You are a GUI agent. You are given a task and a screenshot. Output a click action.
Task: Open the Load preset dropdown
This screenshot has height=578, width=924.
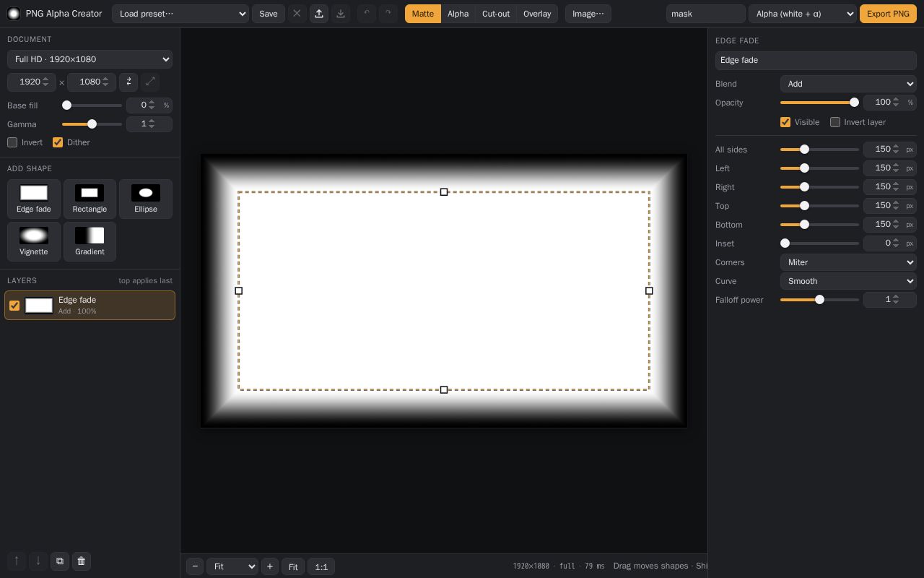tap(180, 14)
